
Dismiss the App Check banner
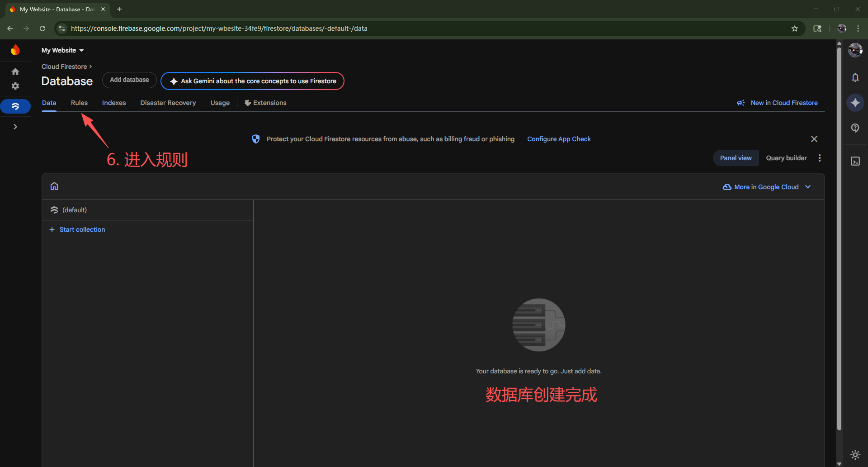[x=814, y=139]
